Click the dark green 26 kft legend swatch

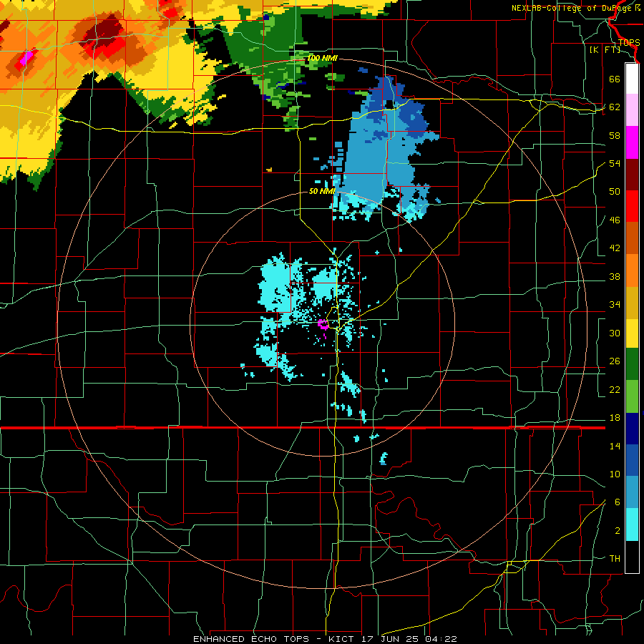[x=632, y=365]
